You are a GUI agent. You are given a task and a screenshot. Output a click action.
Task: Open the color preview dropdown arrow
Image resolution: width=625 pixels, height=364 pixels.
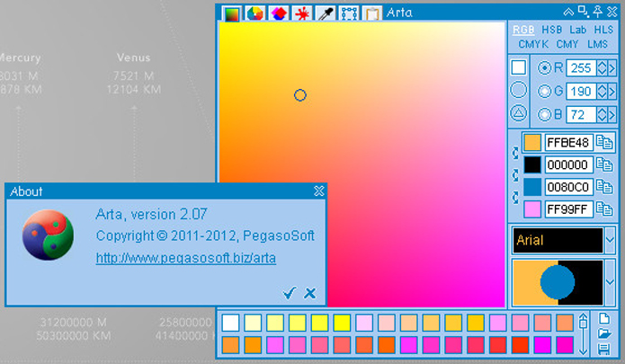(611, 281)
